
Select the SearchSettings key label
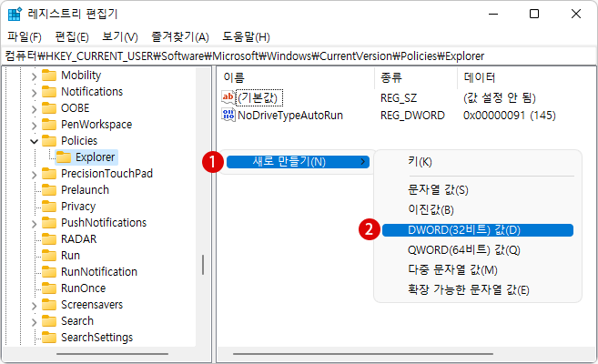point(96,338)
